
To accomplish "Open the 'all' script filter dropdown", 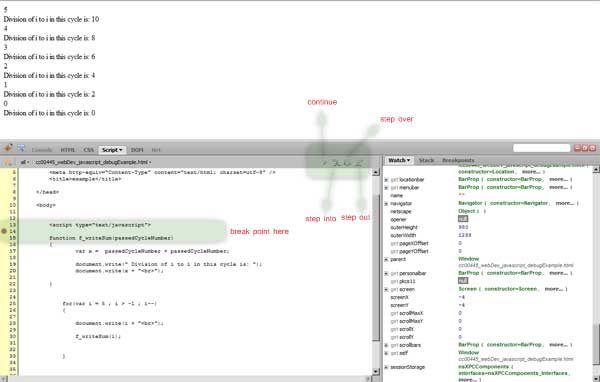I will [24, 162].
